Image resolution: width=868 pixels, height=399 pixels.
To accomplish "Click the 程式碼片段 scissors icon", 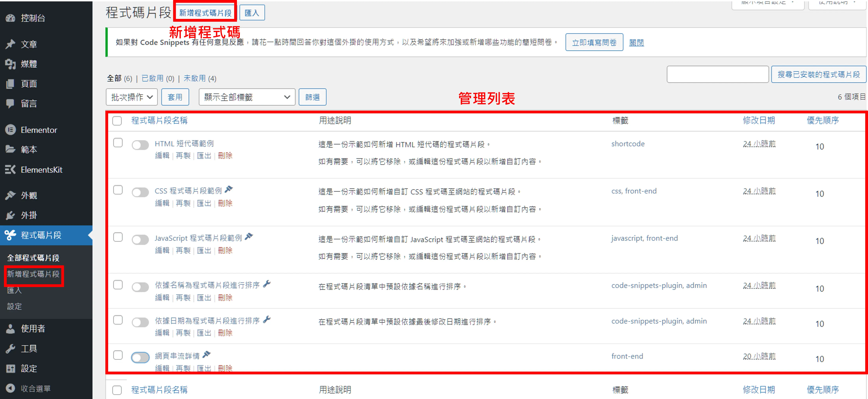I will click(10, 235).
